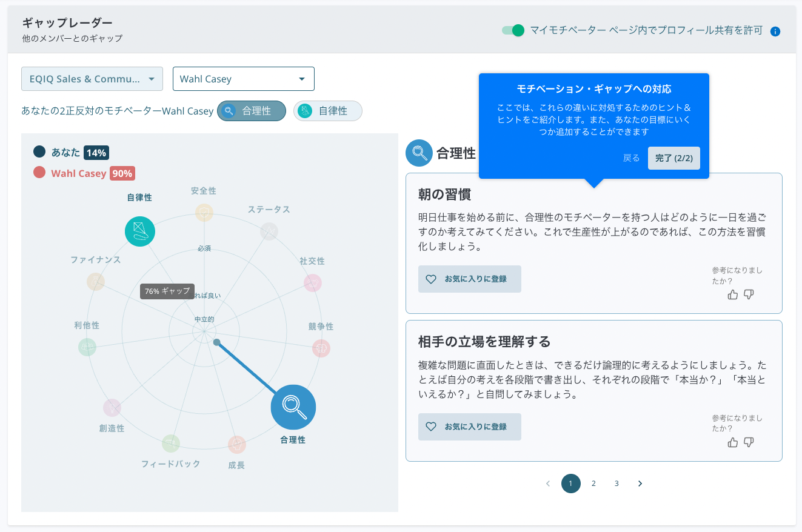Viewport: 802px width, 532px height.
Task: Click the 必須 ring label on radar
Action: [x=204, y=248]
